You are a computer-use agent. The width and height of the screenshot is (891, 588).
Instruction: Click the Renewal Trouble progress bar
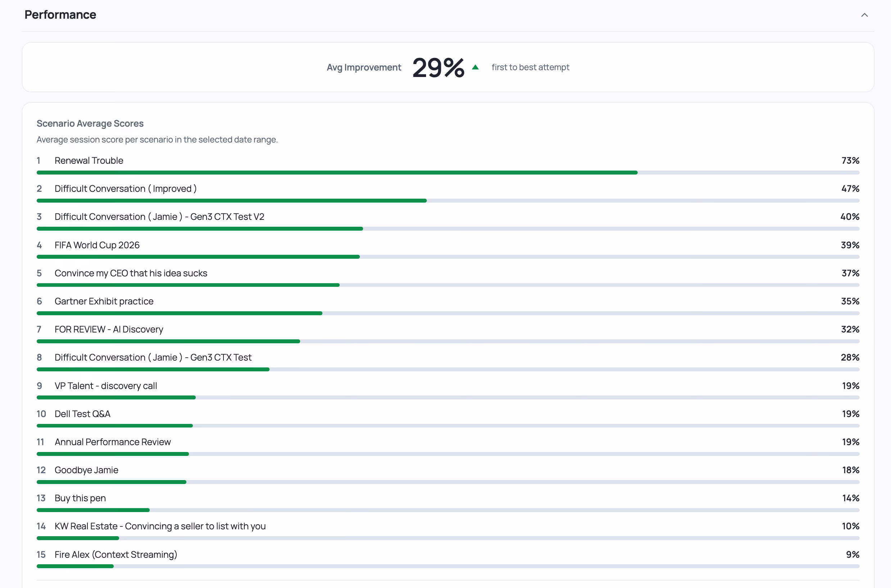pyautogui.click(x=448, y=172)
